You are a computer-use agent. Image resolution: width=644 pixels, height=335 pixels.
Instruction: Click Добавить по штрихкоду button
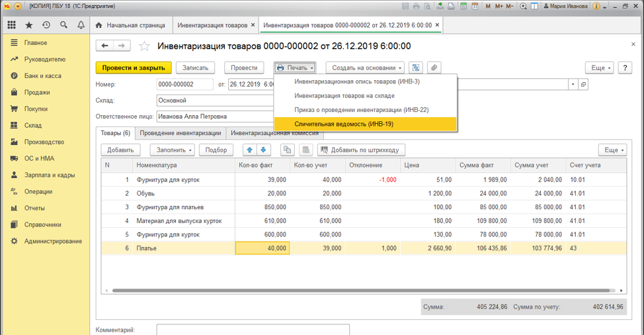[361, 150]
